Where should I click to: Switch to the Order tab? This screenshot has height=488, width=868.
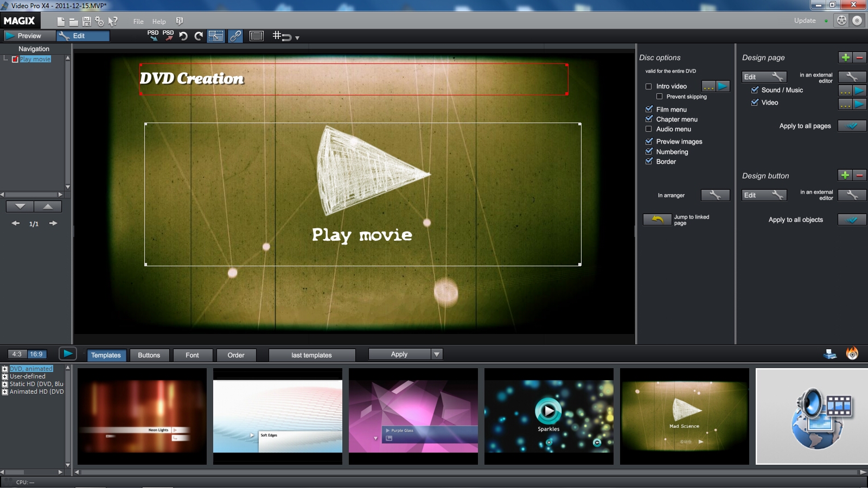(x=236, y=355)
